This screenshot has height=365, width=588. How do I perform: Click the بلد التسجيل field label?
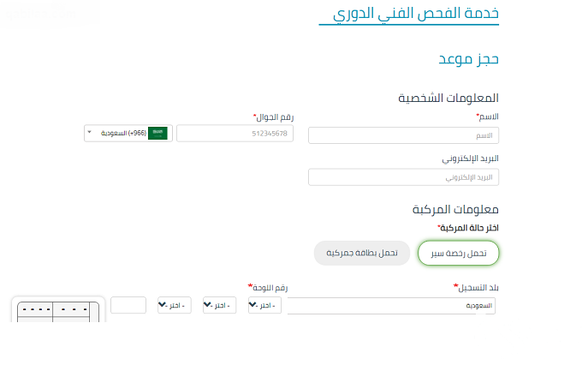click(x=476, y=288)
